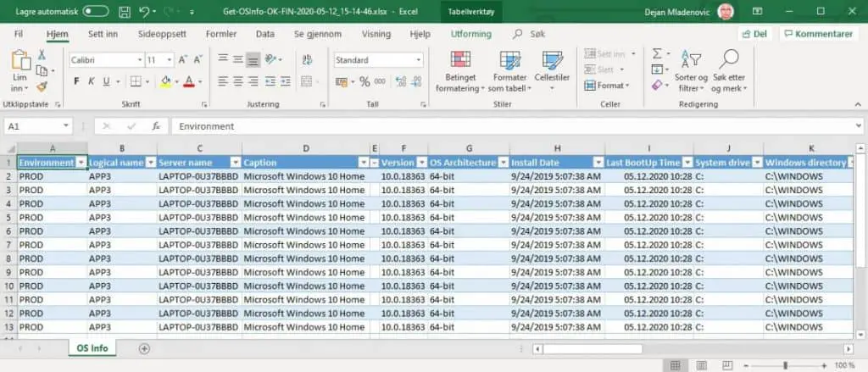Viewport: 868px width, 372px height.
Task: Toggle bottom vertical alignment
Action: (x=253, y=59)
